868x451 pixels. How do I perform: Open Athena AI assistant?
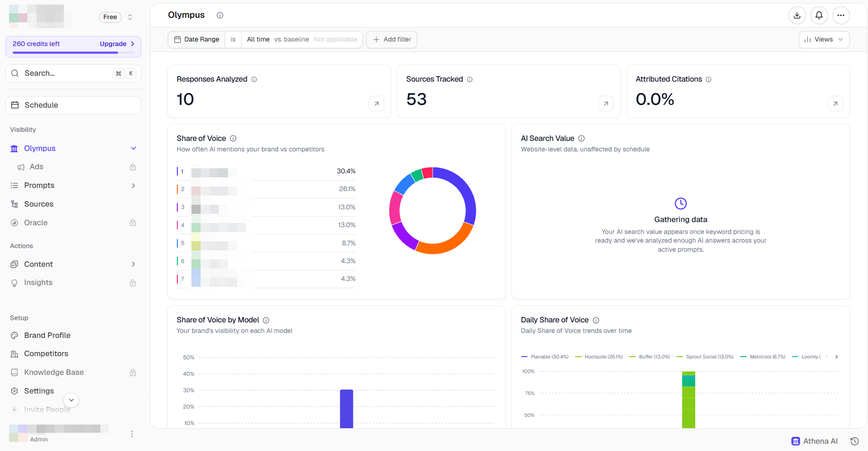814,441
